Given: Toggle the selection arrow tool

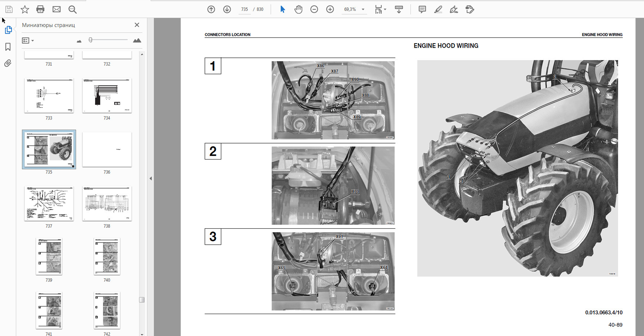Looking at the screenshot, I should [x=282, y=9].
